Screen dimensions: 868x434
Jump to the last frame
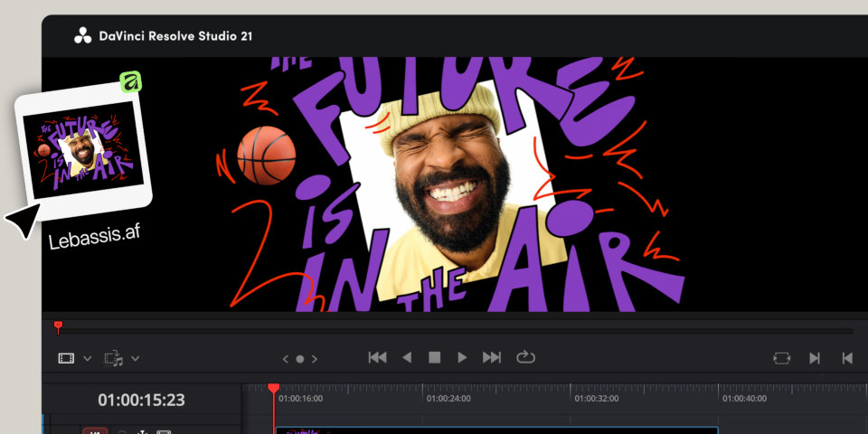point(491,358)
